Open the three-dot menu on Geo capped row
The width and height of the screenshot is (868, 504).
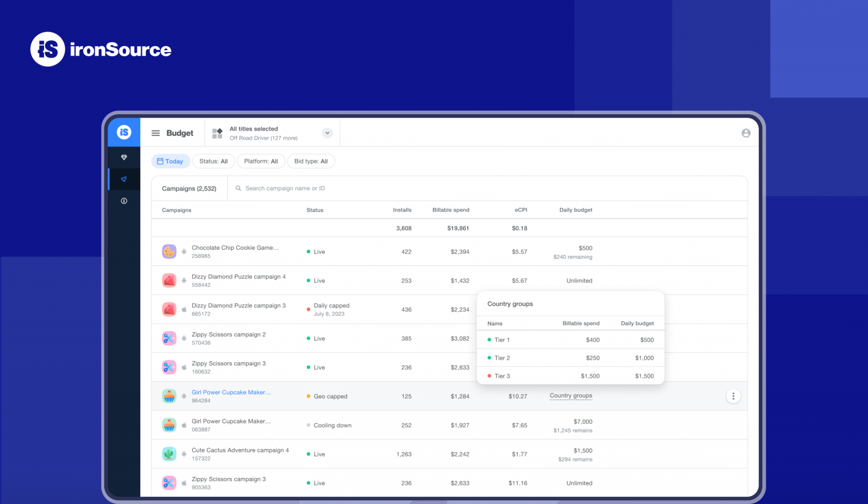click(x=733, y=396)
